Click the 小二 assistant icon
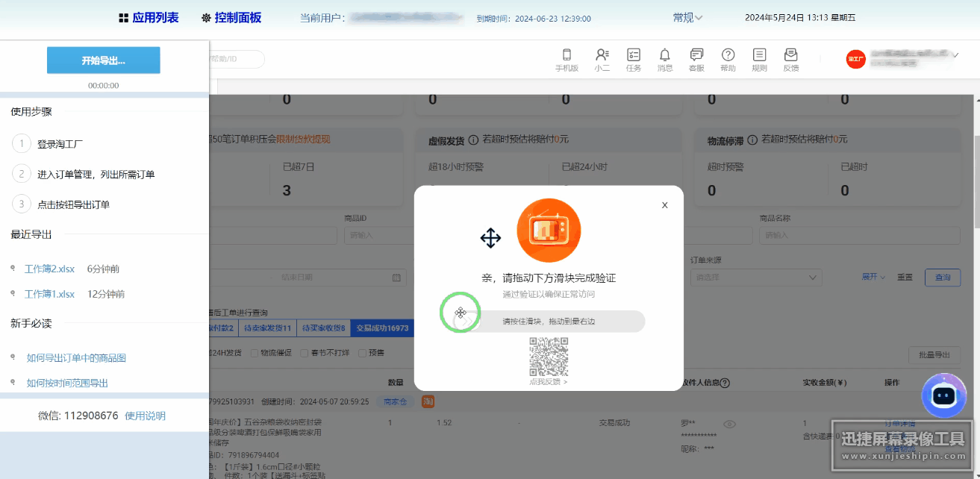Viewport: 980px width, 479px height. click(x=602, y=59)
